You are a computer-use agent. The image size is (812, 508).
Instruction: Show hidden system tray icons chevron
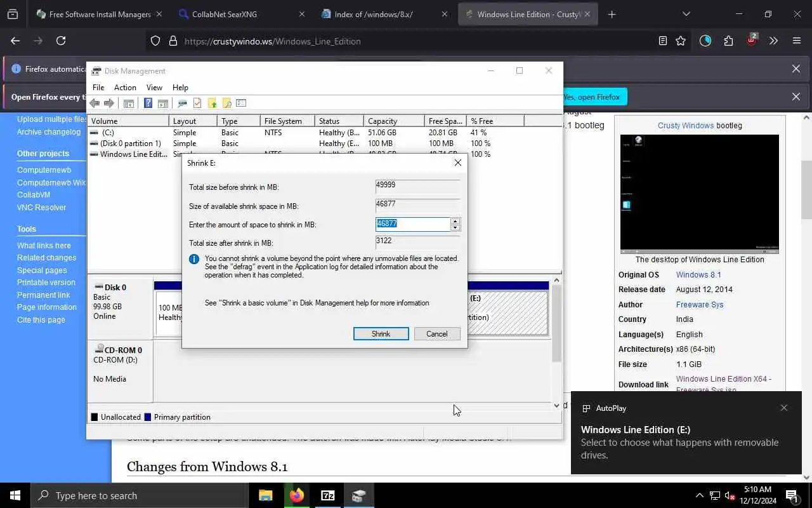coord(699,495)
